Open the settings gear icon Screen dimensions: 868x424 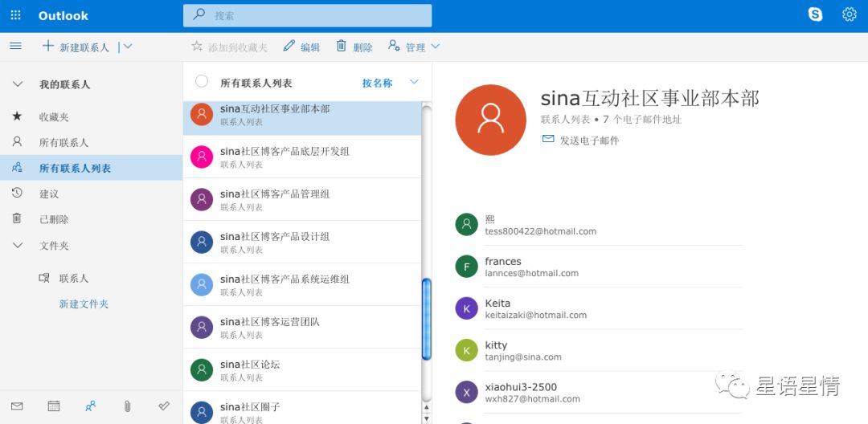pos(850,14)
